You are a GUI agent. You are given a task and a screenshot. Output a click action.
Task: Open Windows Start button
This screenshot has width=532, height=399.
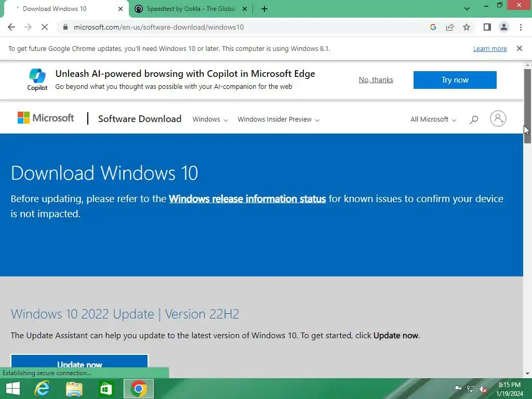(13, 389)
